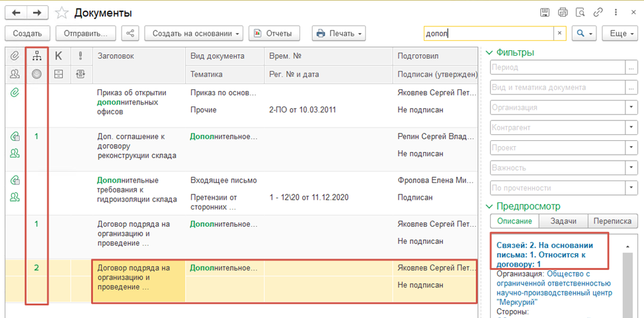Click the hierarchy links column header icon
This screenshot has width=644, height=318.
(36, 57)
